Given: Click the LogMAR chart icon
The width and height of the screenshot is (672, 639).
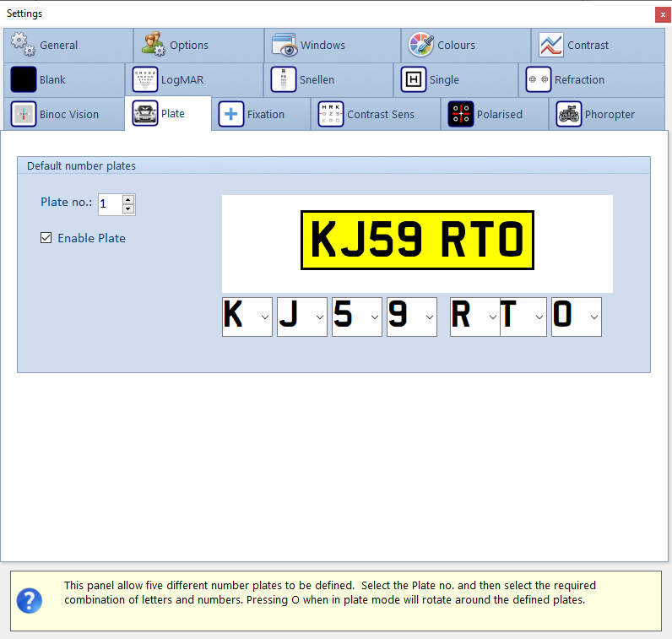Looking at the screenshot, I should pos(145,79).
